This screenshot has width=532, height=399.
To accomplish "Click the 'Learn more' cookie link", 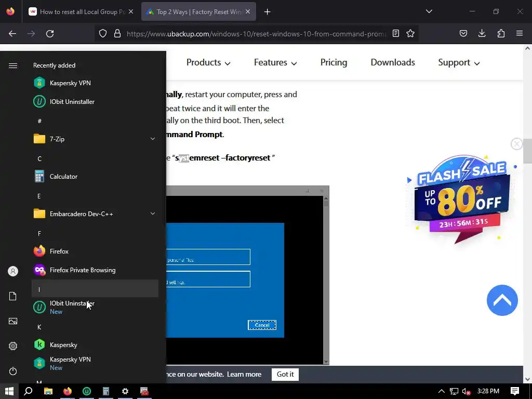I will point(244,374).
